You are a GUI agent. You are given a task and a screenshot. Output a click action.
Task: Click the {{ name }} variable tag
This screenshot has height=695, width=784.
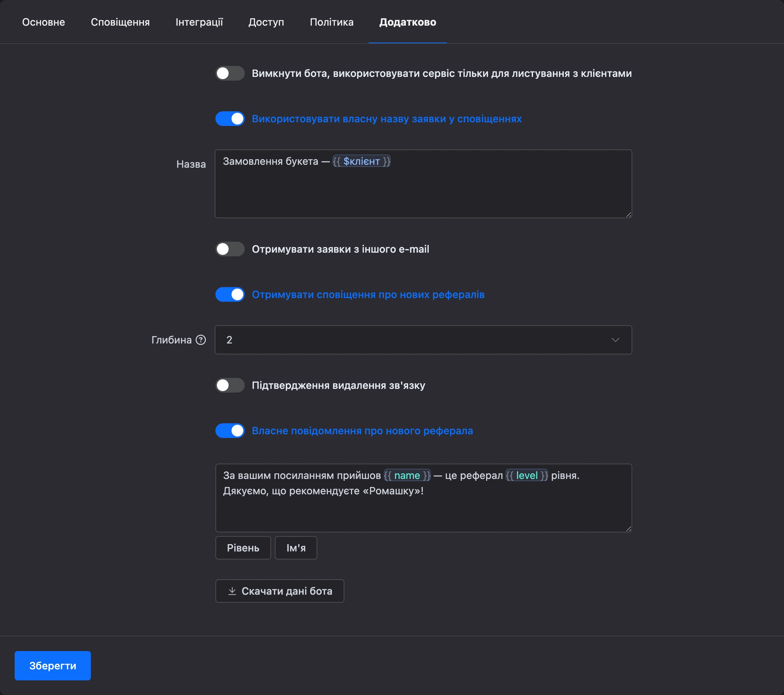(407, 476)
